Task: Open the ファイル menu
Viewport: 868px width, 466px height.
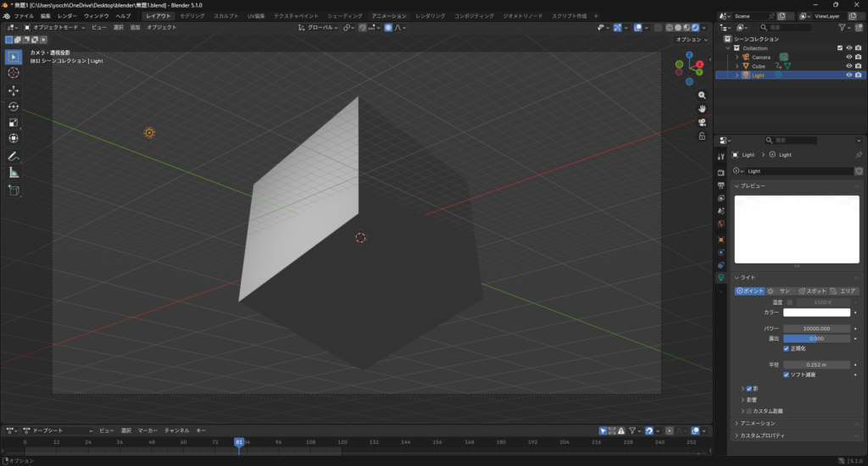Action: [24, 16]
